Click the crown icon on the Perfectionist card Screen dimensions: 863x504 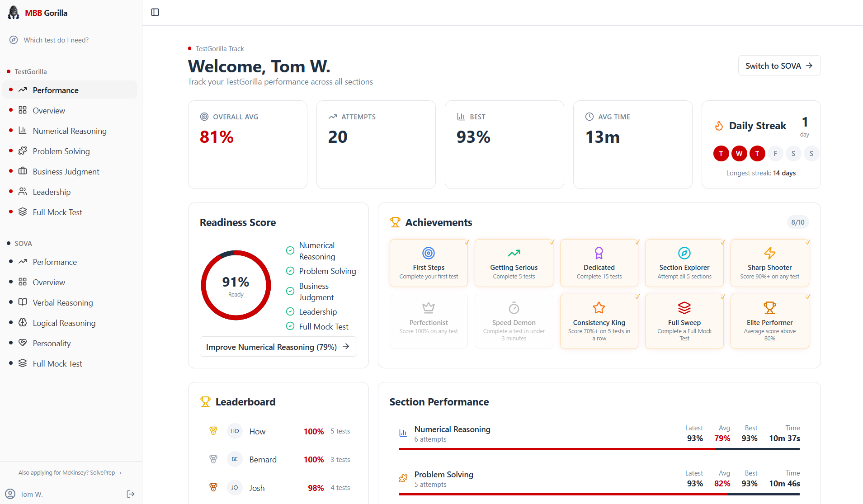click(429, 308)
